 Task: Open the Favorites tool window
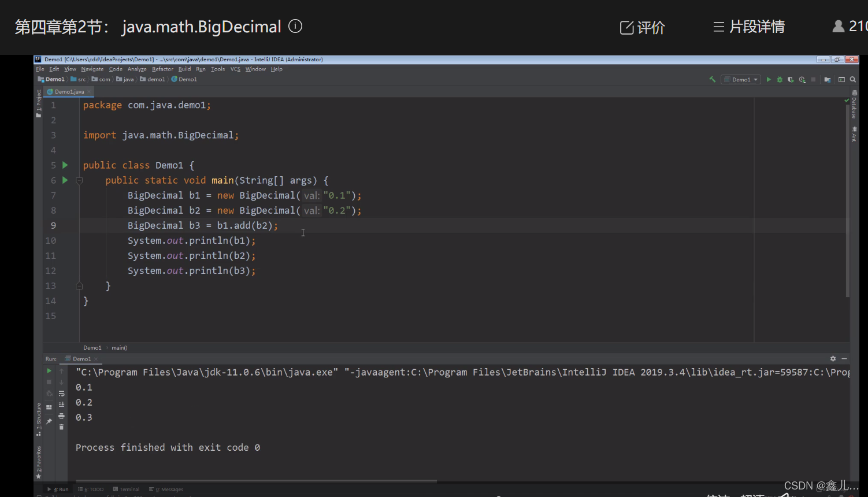[39, 462]
